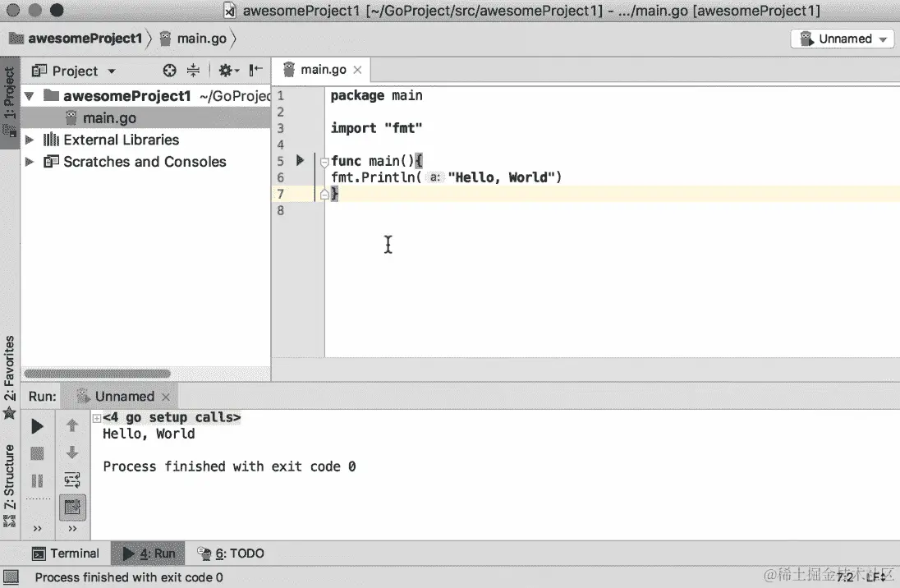Toggle soft-wrap in run console
The width and height of the screenshot is (900, 588).
pos(72,480)
